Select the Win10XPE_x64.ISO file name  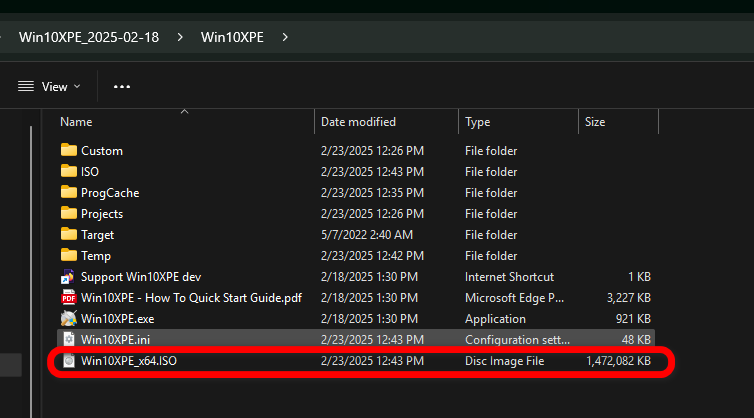tap(129, 361)
